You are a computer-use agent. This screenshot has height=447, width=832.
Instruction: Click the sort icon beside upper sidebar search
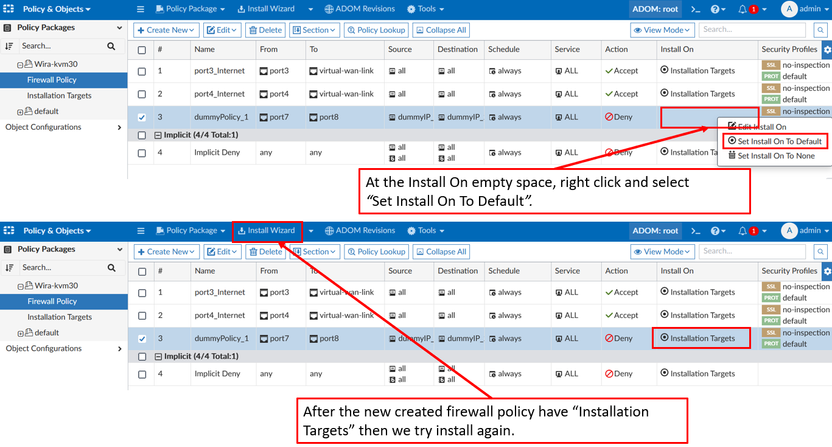(x=9, y=46)
